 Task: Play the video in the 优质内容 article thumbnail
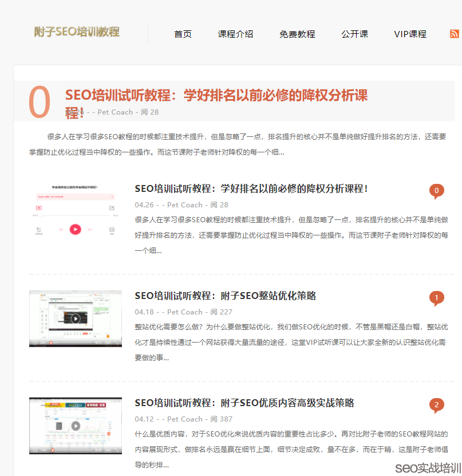pos(75,425)
